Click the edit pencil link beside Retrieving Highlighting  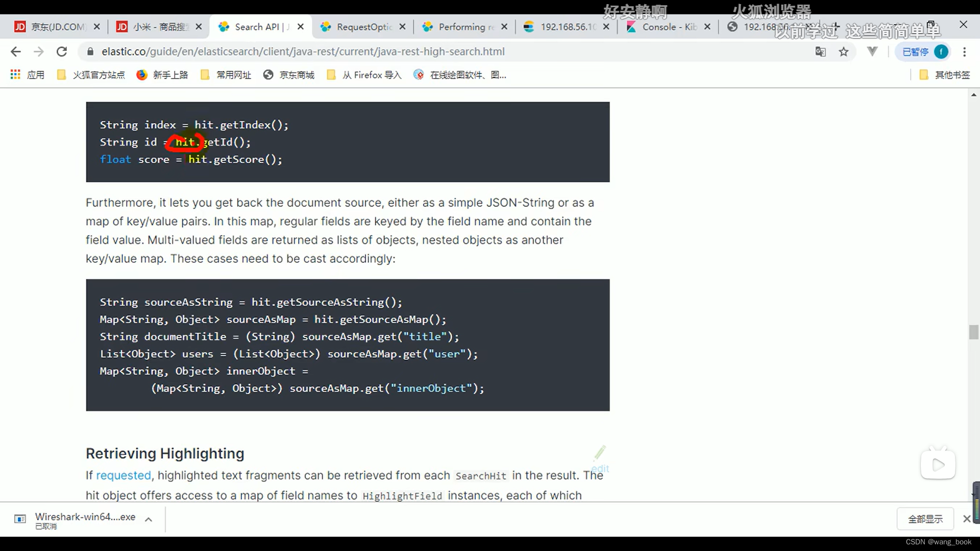(600, 459)
